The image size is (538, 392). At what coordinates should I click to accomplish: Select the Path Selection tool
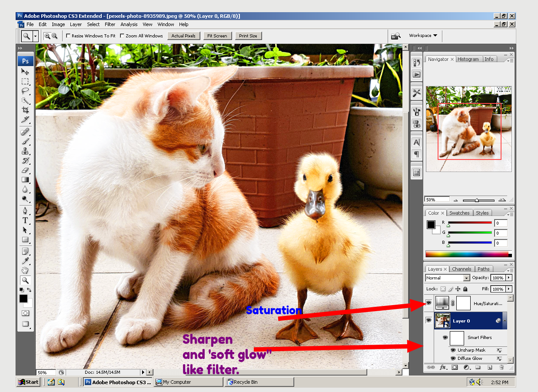click(25, 230)
